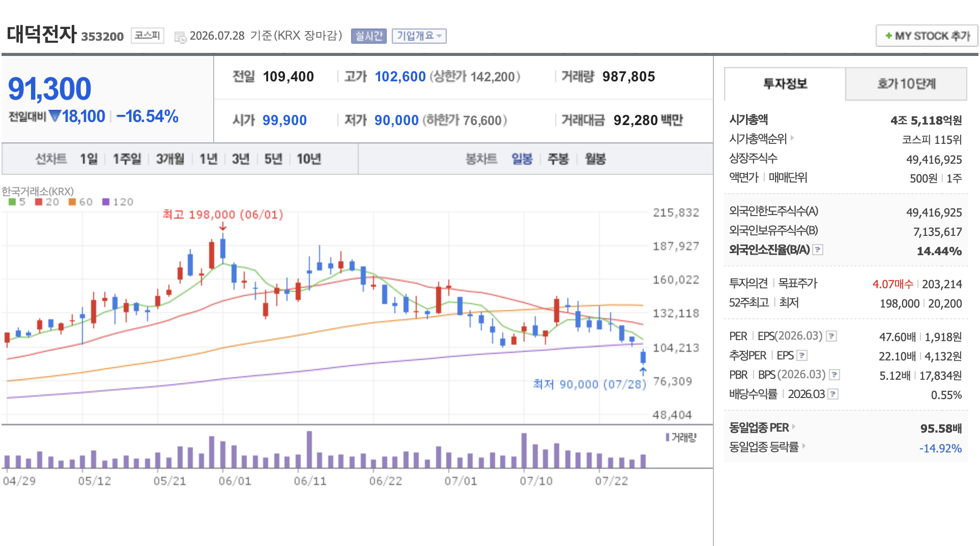
Task: Switch to the 호가 10단계 tab
Action: point(906,84)
